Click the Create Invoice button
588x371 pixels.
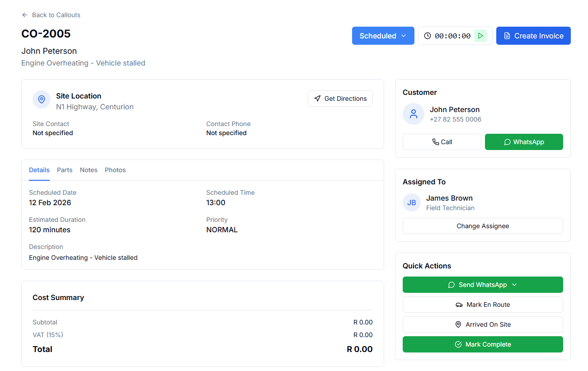tap(533, 36)
